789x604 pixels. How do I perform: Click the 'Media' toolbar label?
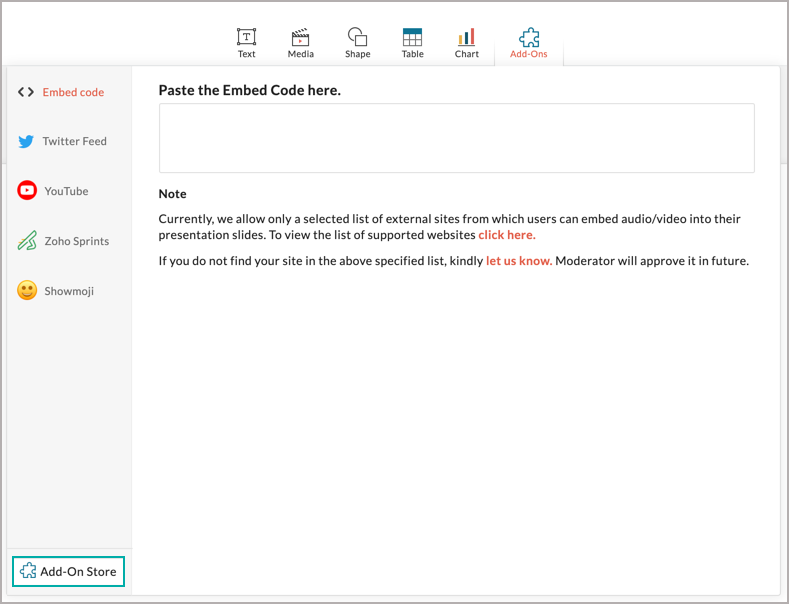300,54
